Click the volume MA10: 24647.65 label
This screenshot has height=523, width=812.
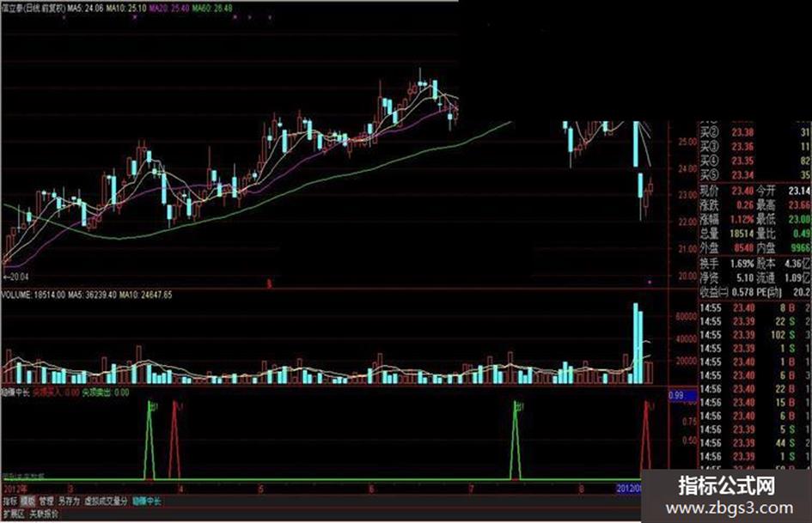[x=146, y=295]
